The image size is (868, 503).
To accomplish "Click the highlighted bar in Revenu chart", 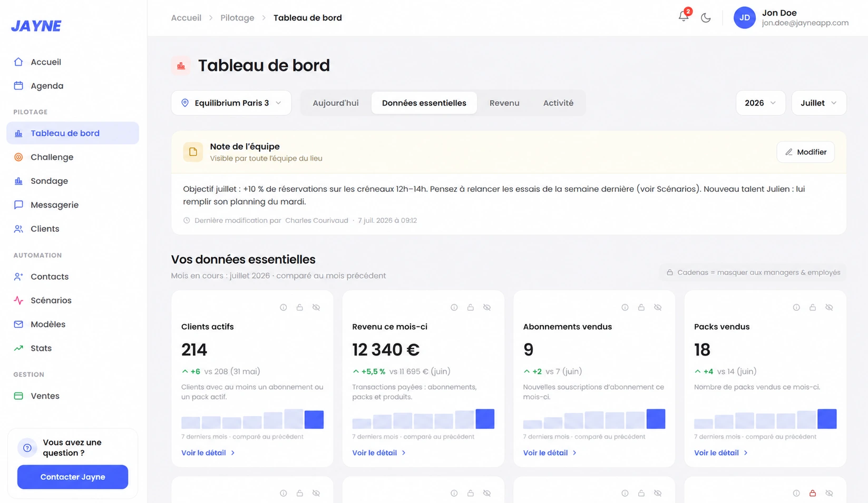I will 485,419.
